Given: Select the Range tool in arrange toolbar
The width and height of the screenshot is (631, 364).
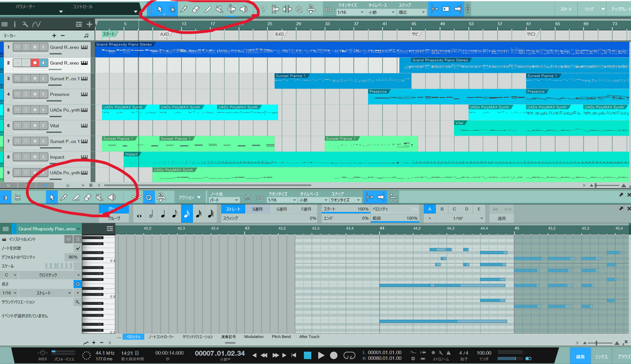Looking at the screenshot, I should pos(173,9).
